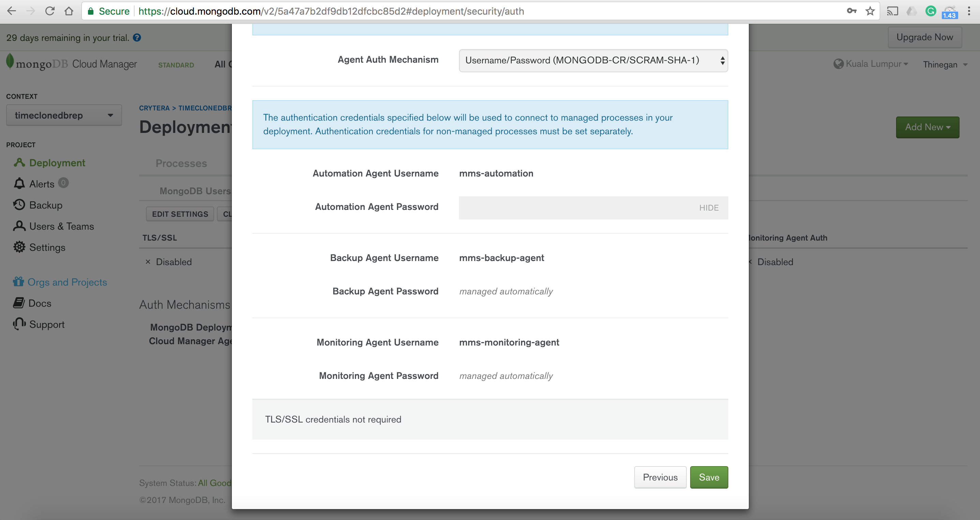980x520 pixels.
Task: Open Alerts via the bell icon
Action: tap(19, 184)
